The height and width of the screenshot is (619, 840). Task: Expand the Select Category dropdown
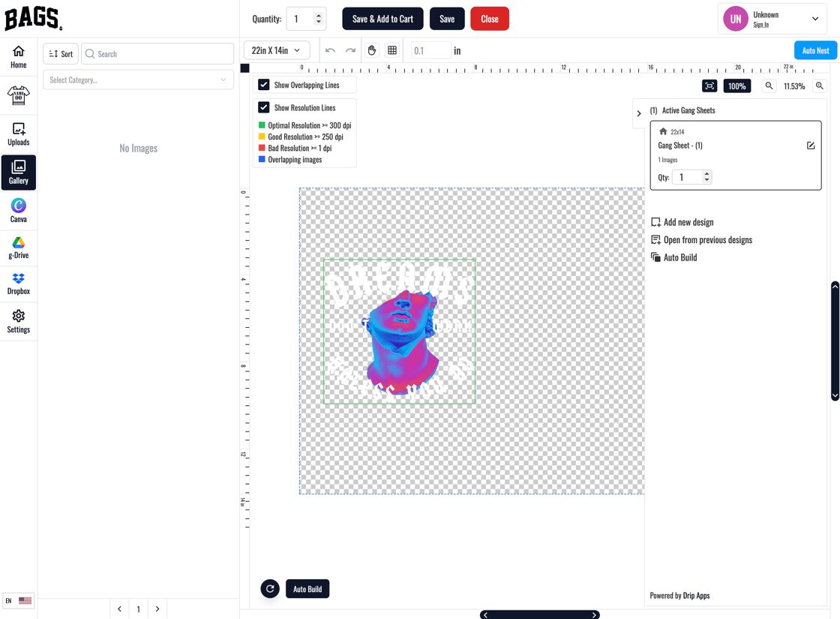[x=138, y=80]
